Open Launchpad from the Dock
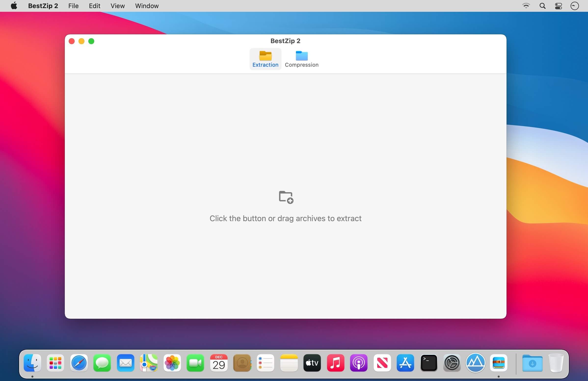The image size is (588, 381). (55, 363)
